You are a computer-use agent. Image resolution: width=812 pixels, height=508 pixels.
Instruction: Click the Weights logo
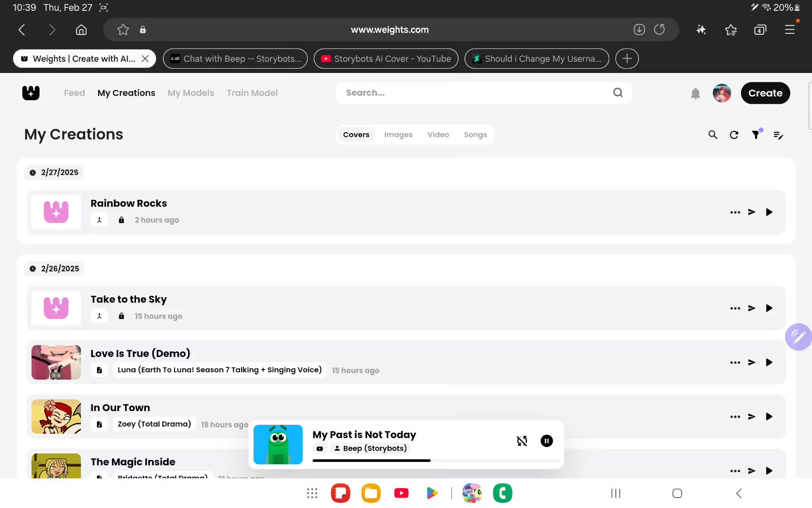[x=31, y=93]
